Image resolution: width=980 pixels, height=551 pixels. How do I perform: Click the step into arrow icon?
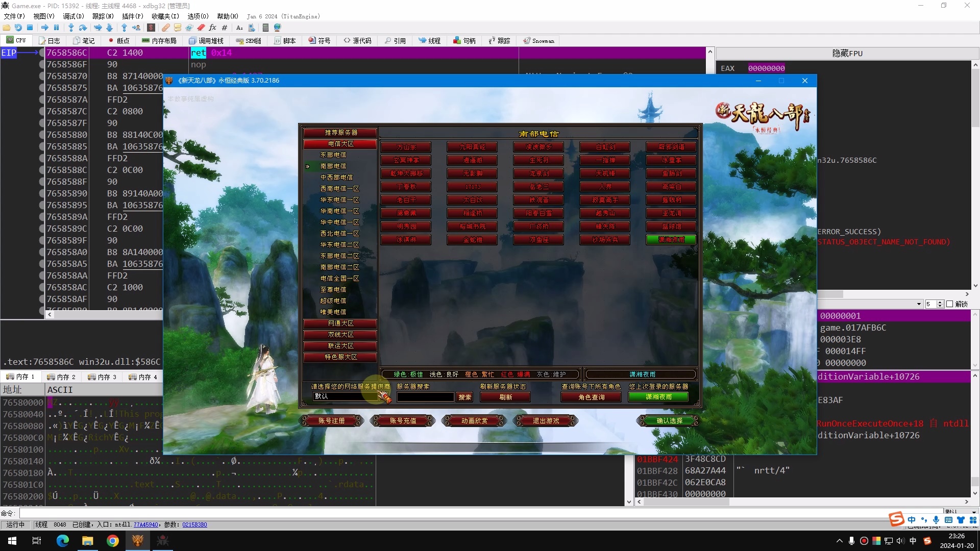click(71, 28)
